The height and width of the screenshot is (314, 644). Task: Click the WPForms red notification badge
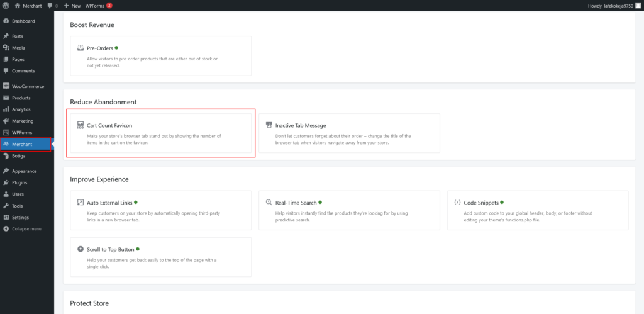coord(109,5)
